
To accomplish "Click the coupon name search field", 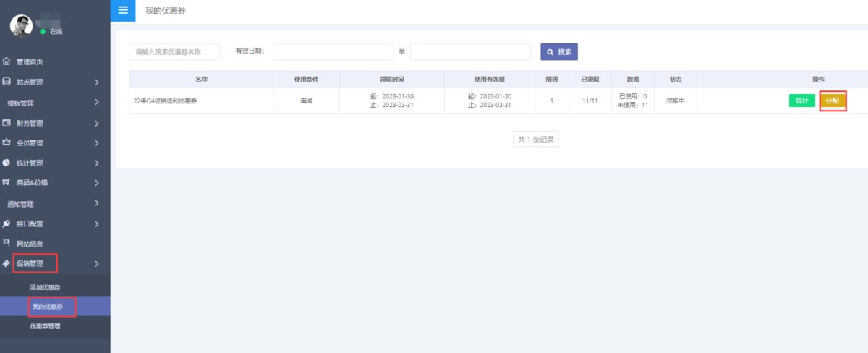I will (x=174, y=51).
